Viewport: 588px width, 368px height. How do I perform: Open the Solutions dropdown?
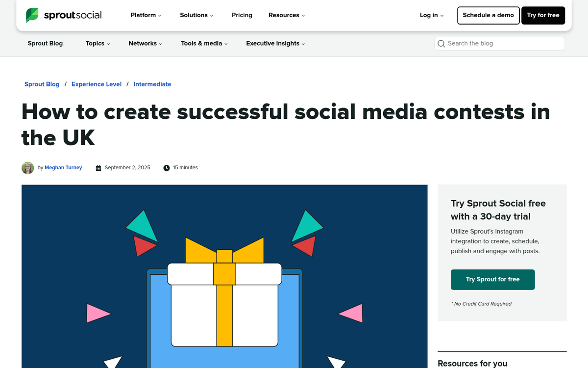tap(196, 15)
